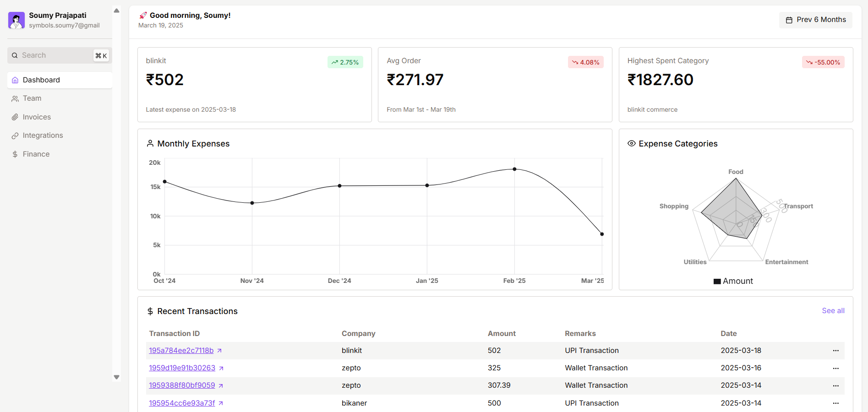Select the Mar '25 data point on chart
Image resolution: width=868 pixels, height=412 pixels.
point(602,234)
